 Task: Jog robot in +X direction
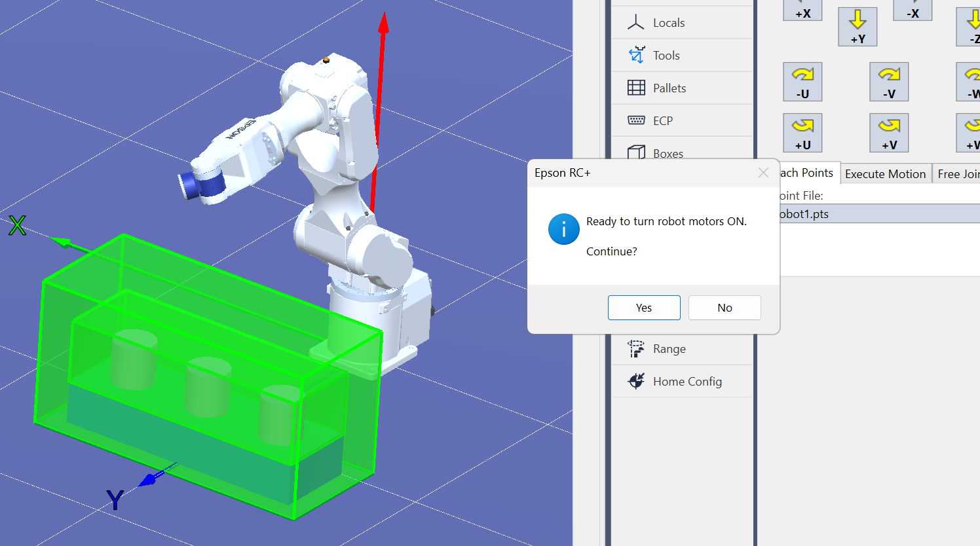tap(802, 10)
